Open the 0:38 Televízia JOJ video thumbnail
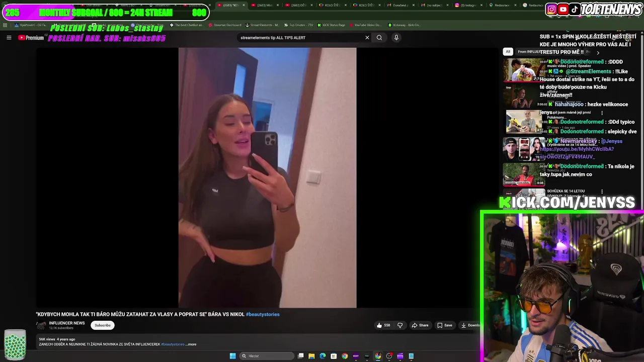This screenshot has width=644, height=362. pyautogui.click(x=523, y=174)
